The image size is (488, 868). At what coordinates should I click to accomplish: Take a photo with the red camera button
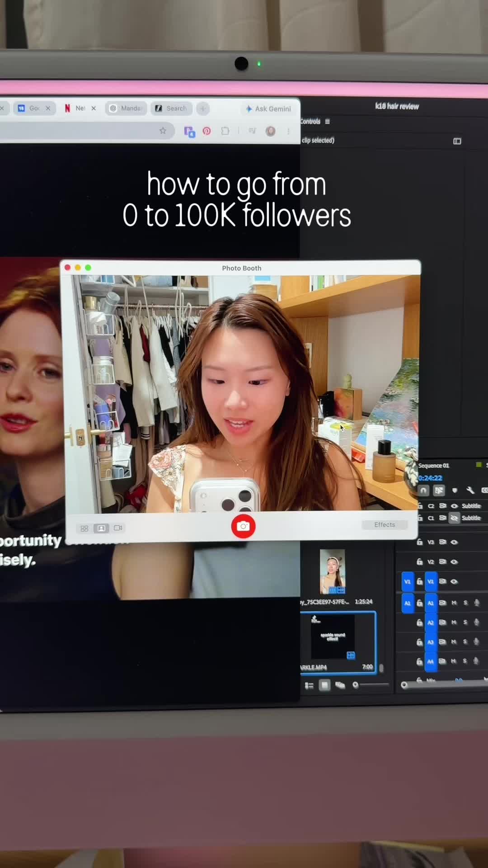(x=243, y=526)
